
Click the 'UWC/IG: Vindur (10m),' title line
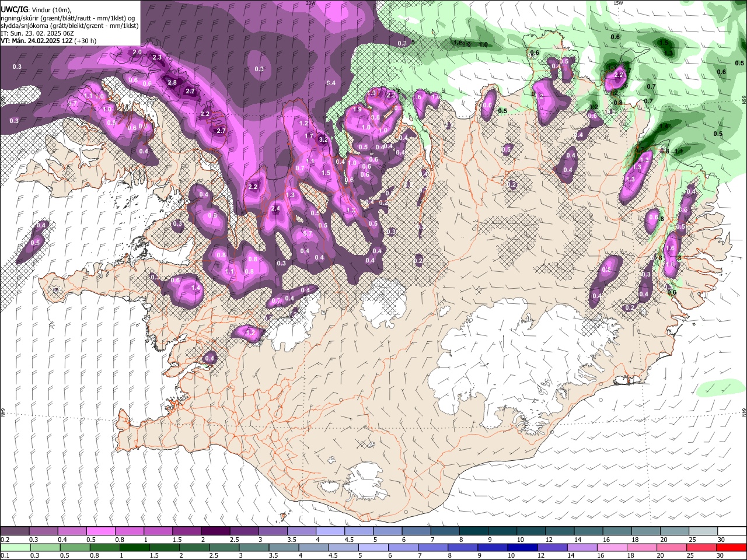point(36,10)
